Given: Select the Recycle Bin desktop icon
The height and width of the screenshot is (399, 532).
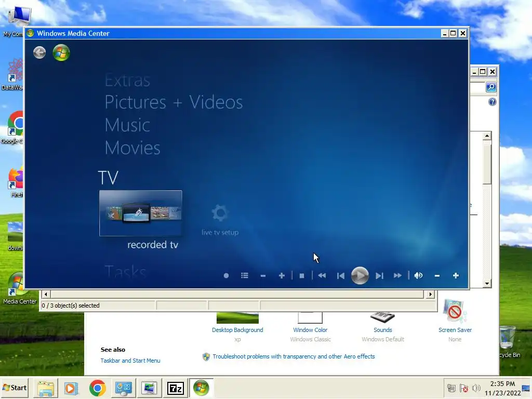Looking at the screenshot, I should point(509,342).
